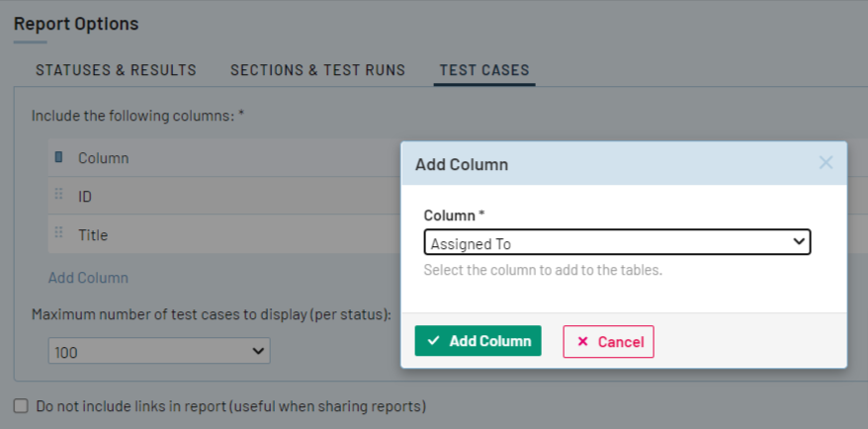Click the checkmark icon on Add Column button
This screenshot has width=868, height=429.
[433, 341]
